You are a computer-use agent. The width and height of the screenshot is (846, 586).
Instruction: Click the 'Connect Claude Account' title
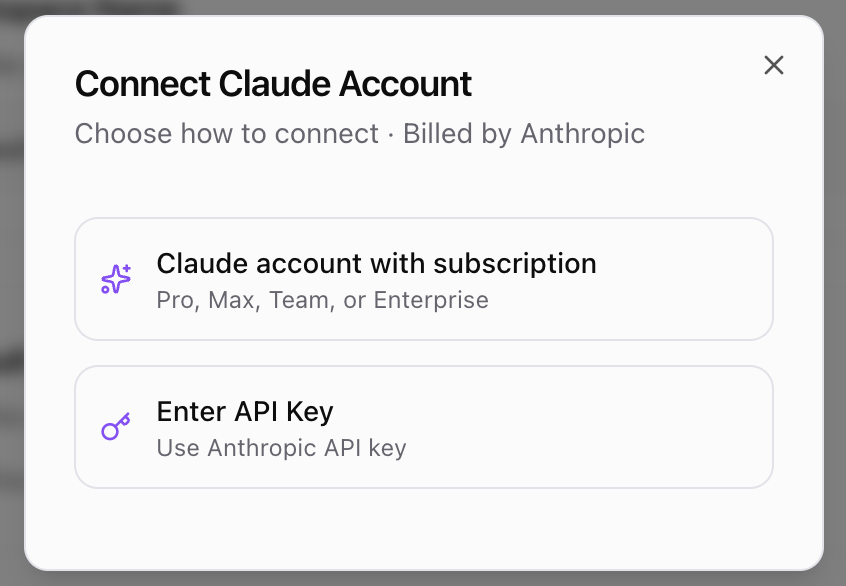[x=273, y=84]
